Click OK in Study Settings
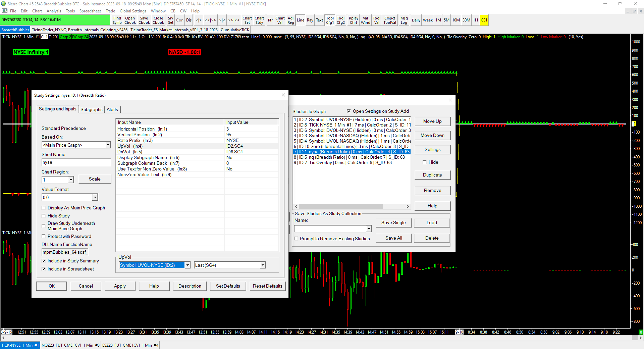 pos(52,286)
